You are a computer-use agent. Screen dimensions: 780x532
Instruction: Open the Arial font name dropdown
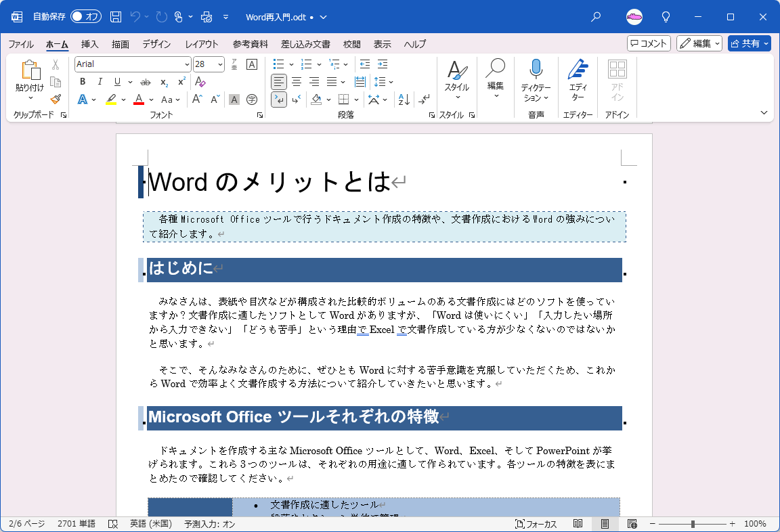tap(187, 64)
